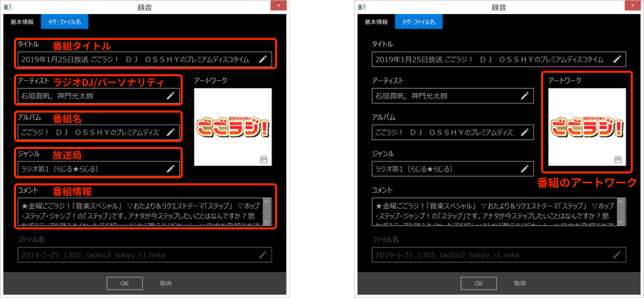Click comment scrollbar up arrow in left window
This screenshot has height=298, width=644.
[267, 202]
